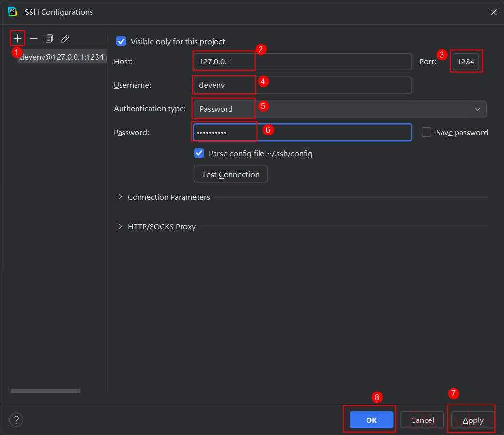The width and height of the screenshot is (504, 435).
Task: Toggle Parse config file ~/.ssh/config checkbox
Action: [199, 153]
